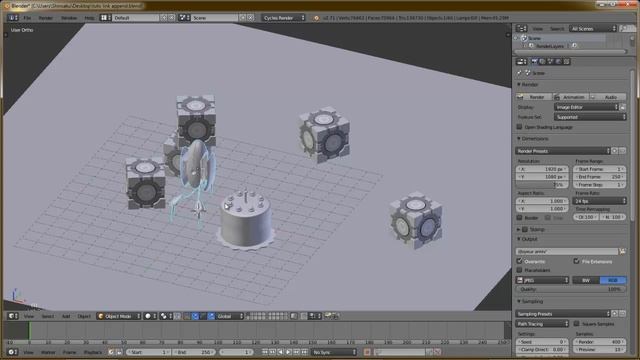Open the timeline Frame menu
The image size is (640, 360).
pyautogui.click(x=69, y=352)
